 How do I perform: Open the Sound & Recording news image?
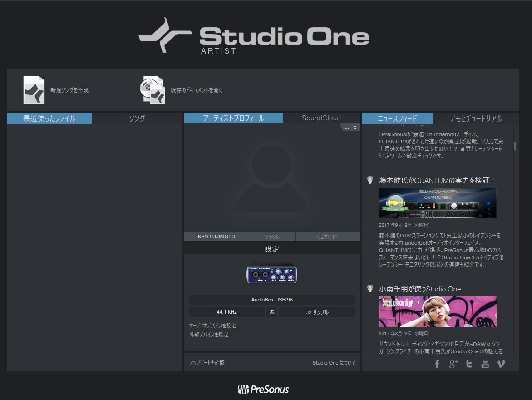tap(438, 311)
